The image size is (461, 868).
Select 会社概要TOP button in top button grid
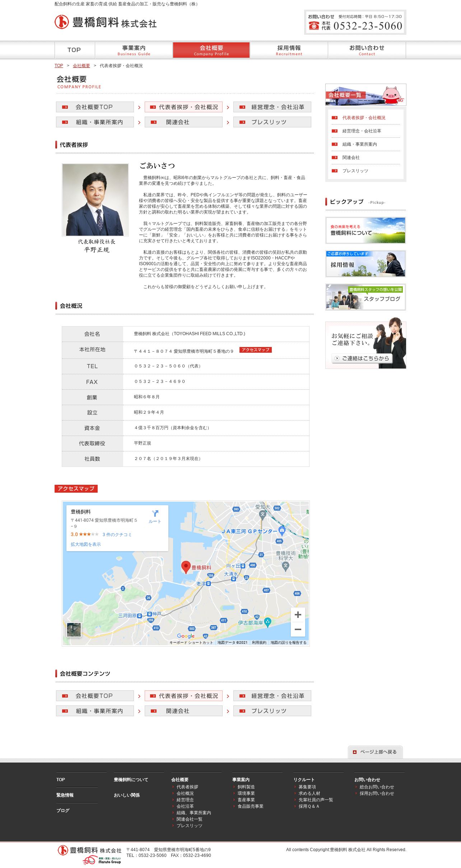point(95,107)
